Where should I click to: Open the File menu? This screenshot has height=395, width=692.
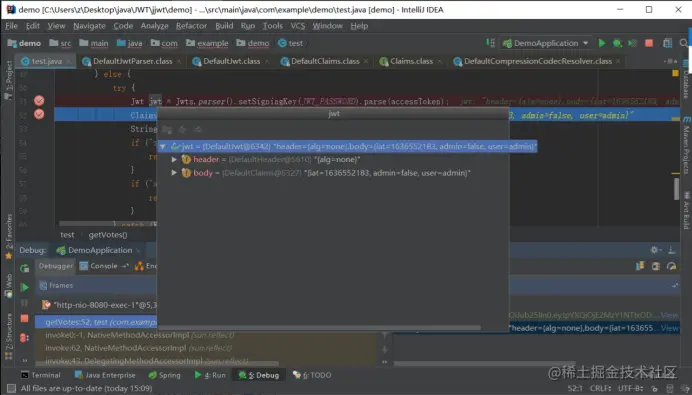pyautogui.click(x=11, y=26)
